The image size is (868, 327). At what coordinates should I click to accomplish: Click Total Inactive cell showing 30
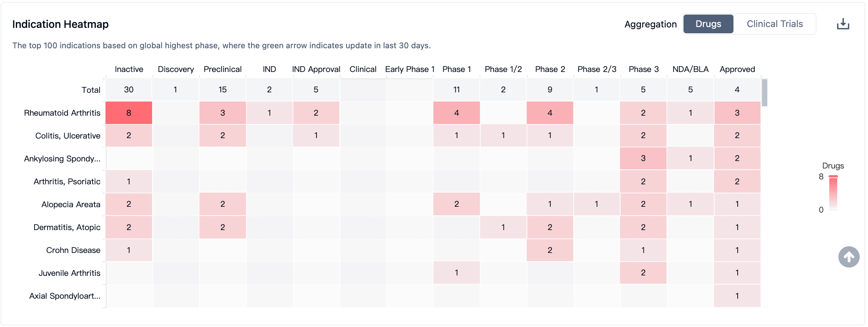pos(129,90)
